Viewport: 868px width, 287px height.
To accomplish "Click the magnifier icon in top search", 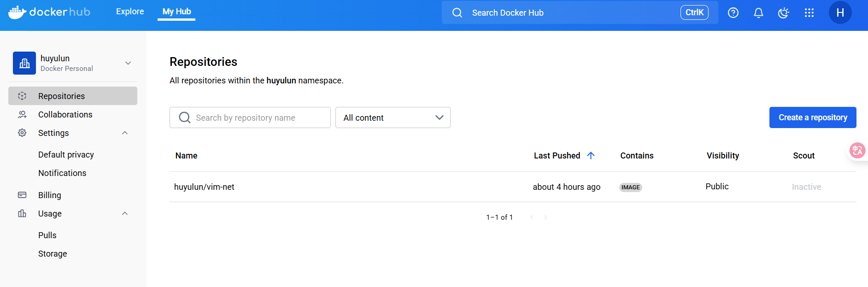I will tap(457, 13).
